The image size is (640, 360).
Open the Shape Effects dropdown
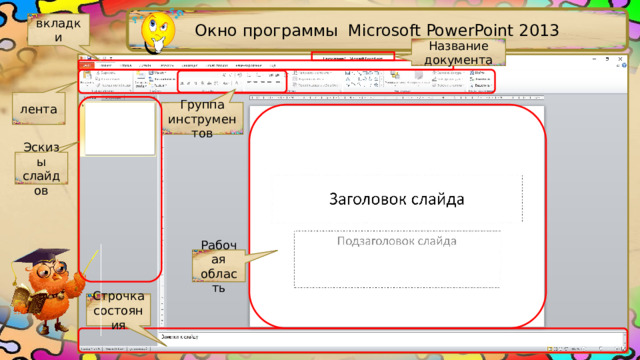click(448, 85)
